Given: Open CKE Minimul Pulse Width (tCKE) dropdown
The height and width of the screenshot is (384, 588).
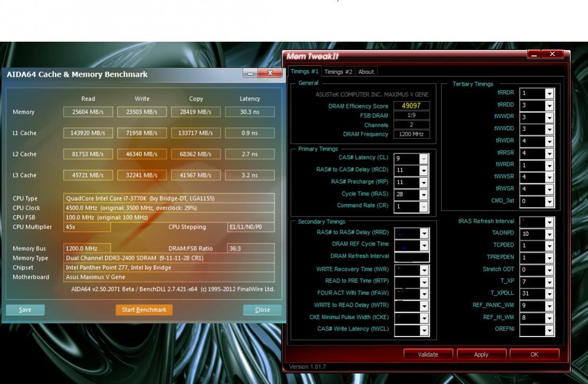Looking at the screenshot, I should tap(424, 318).
